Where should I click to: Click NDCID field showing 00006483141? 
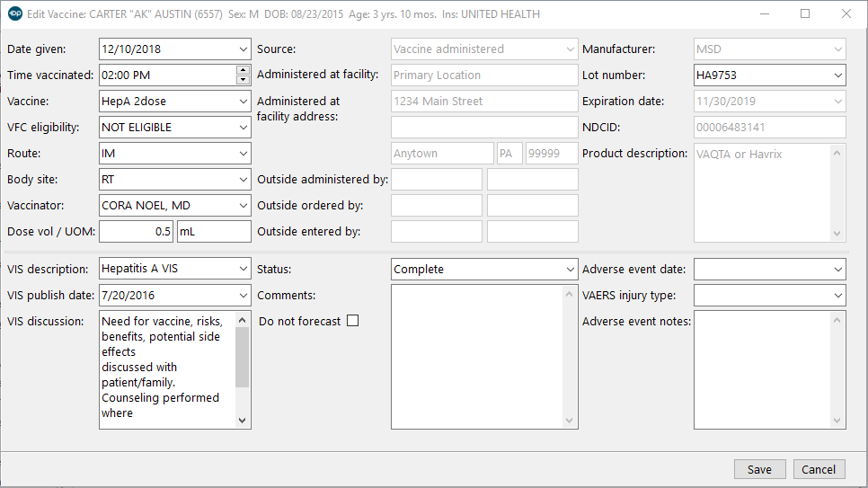coord(770,128)
